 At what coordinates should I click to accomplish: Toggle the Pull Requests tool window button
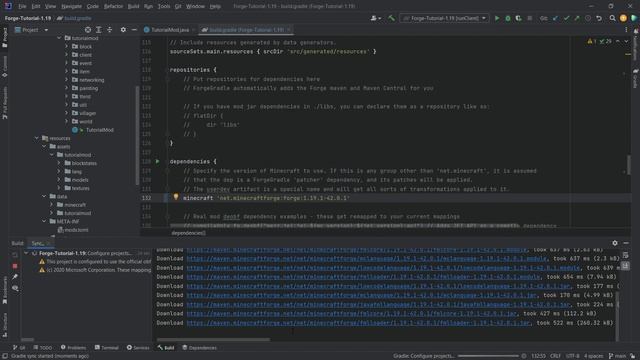(4, 103)
